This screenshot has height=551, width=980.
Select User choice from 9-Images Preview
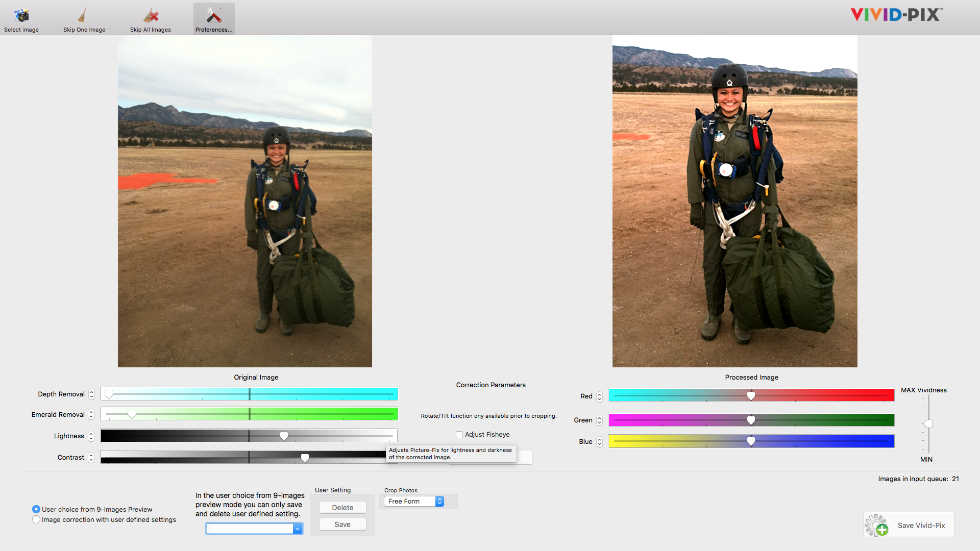point(36,509)
